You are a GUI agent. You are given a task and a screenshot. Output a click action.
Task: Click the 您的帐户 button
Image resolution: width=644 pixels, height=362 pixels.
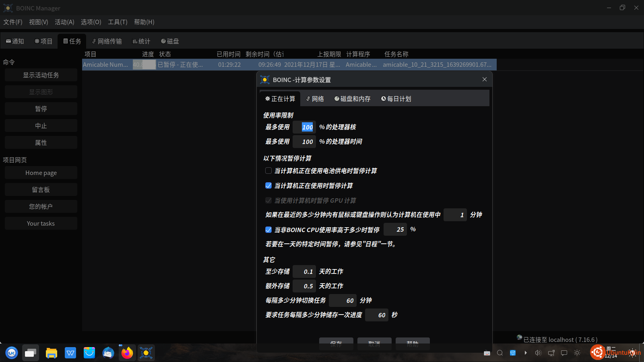click(x=41, y=206)
